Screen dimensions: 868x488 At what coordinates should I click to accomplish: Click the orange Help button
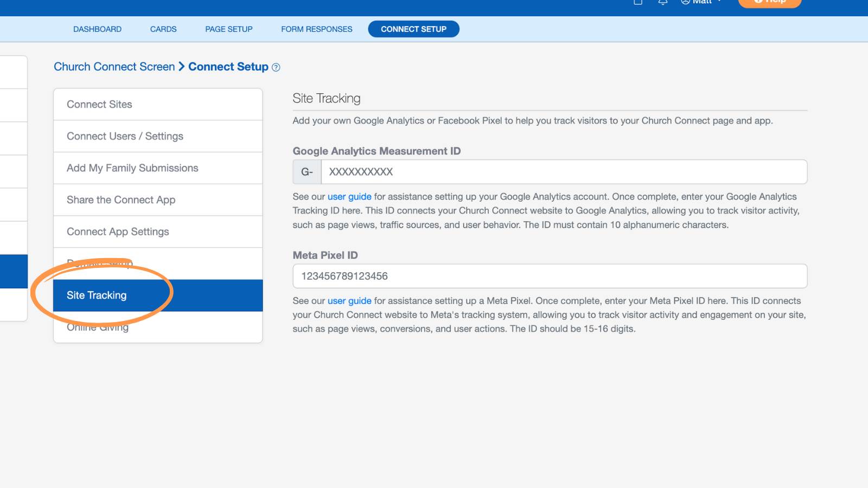tap(770, 3)
